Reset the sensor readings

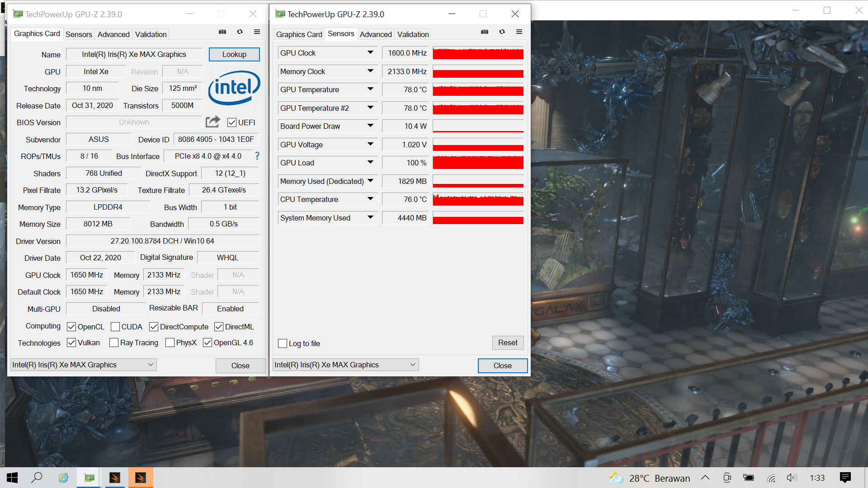[508, 343]
